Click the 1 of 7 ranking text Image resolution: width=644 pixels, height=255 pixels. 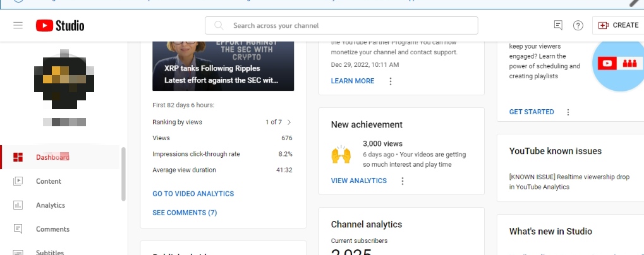tap(274, 122)
